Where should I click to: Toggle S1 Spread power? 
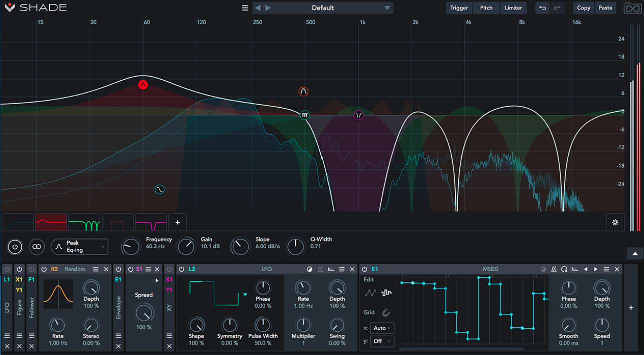coord(130,269)
